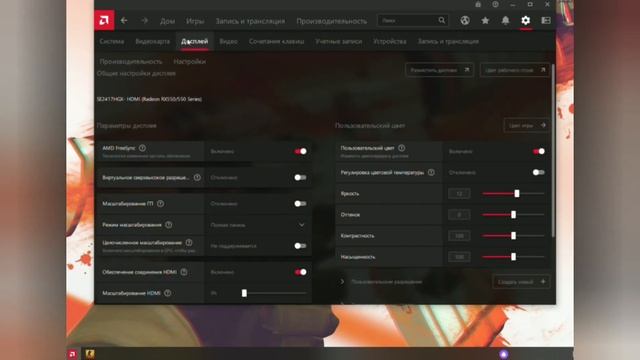Show help for AMD FreeSync

pos(142,148)
